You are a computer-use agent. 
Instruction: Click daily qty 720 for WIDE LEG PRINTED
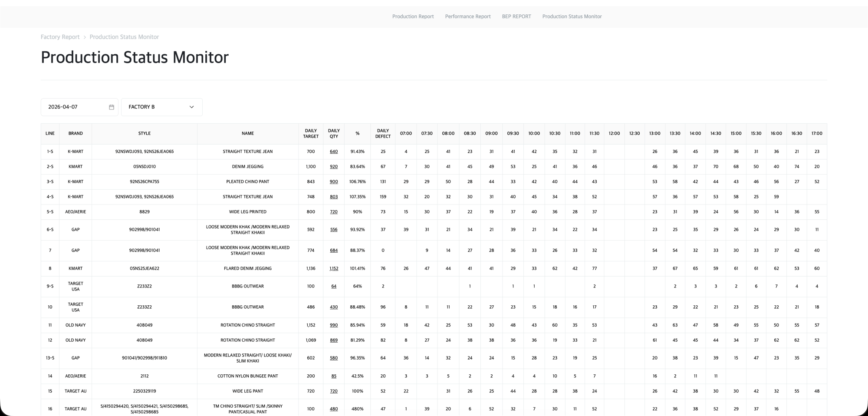tap(333, 211)
